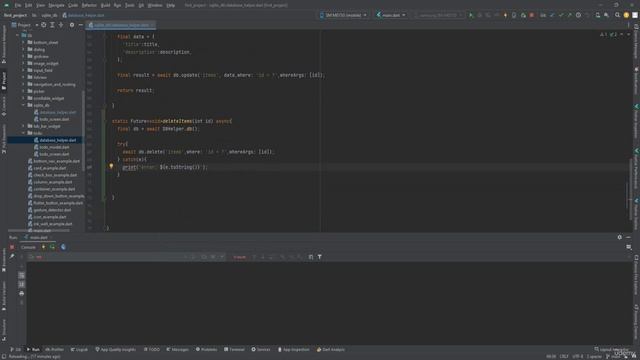Open Flutter DevTools blue icon in Run panel
The height and width of the screenshot is (360, 640).
(63, 247)
